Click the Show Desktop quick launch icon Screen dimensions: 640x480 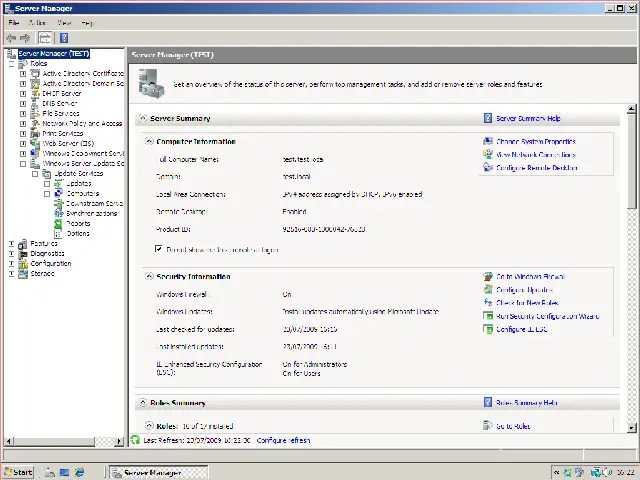click(x=64, y=472)
